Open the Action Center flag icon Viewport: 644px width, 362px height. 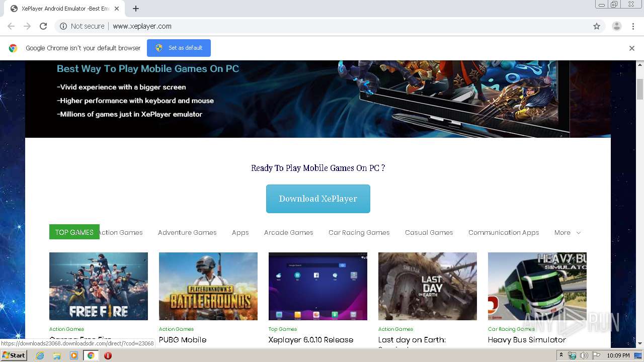(x=596, y=355)
